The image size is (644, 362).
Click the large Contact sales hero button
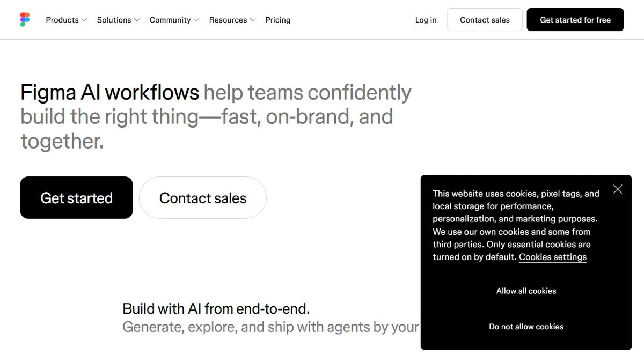[203, 197]
